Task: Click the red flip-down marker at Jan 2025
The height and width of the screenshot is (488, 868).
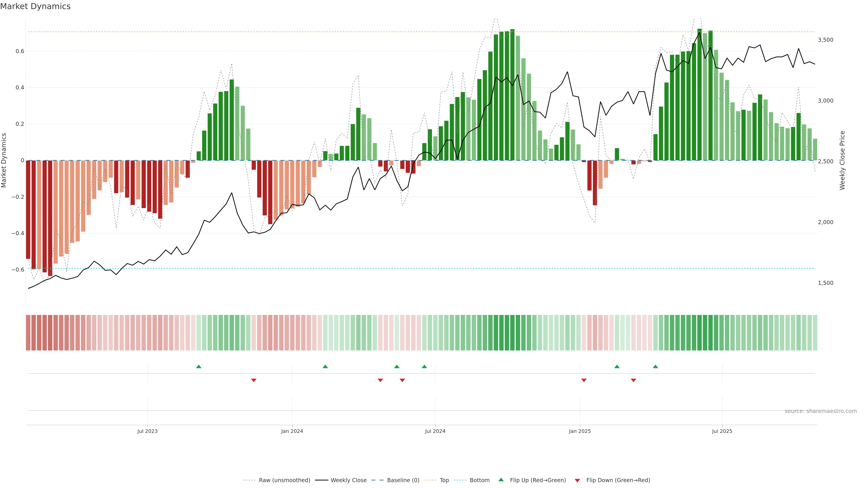Action: click(x=584, y=380)
